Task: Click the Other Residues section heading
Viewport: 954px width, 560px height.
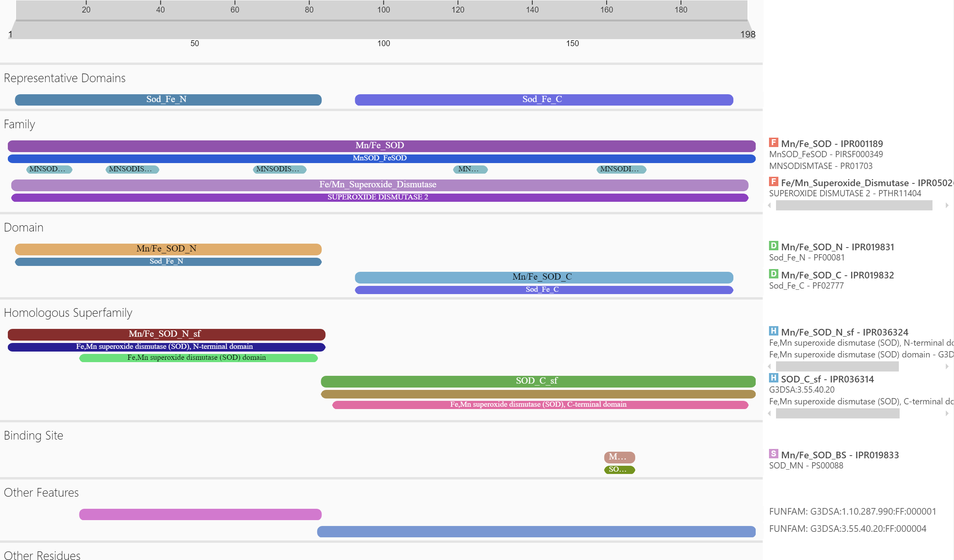Action: click(42, 555)
